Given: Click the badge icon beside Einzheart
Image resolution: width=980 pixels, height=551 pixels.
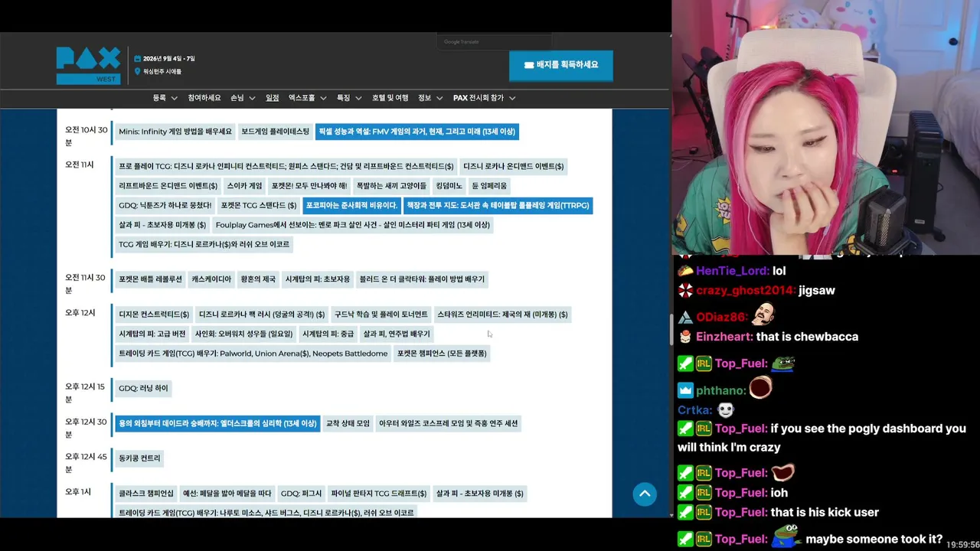Looking at the screenshot, I should pos(685,337).
